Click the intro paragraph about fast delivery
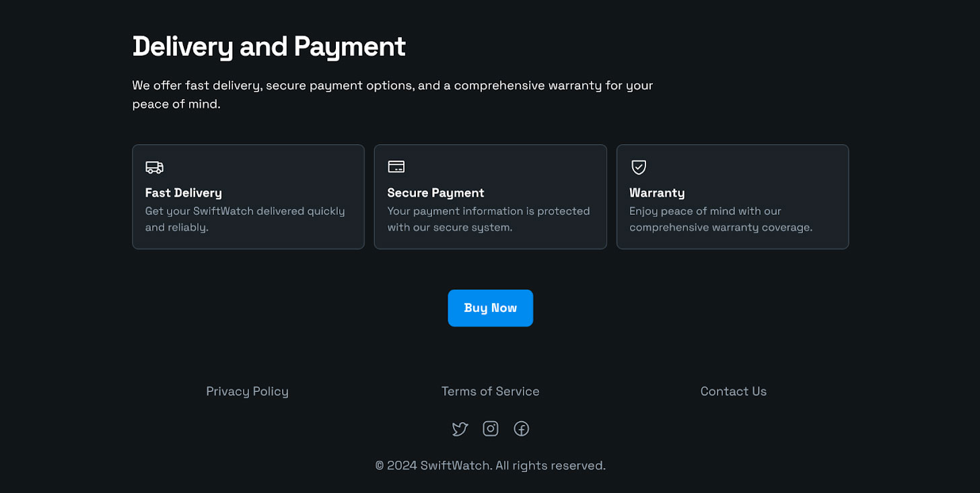 tap(392, 95)
